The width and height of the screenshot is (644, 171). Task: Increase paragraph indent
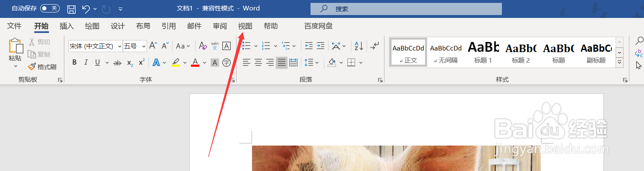[321, 46]
